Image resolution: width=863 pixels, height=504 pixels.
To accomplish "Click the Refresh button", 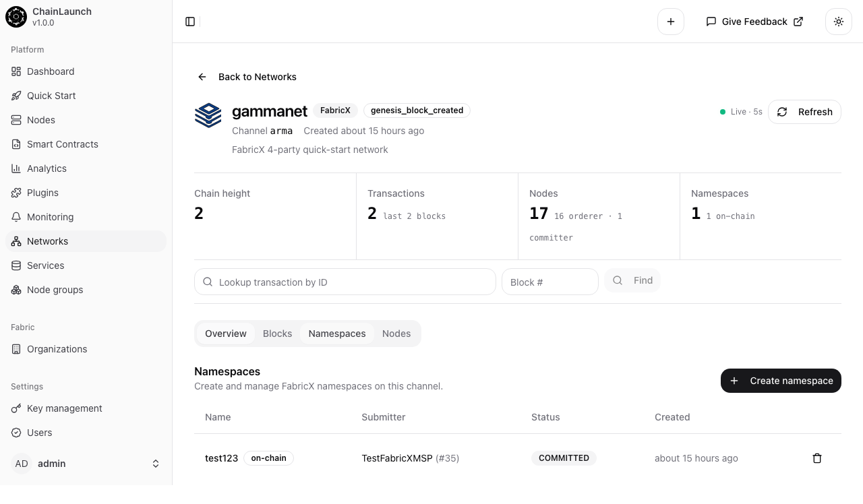I will click(x=804, y=112).
